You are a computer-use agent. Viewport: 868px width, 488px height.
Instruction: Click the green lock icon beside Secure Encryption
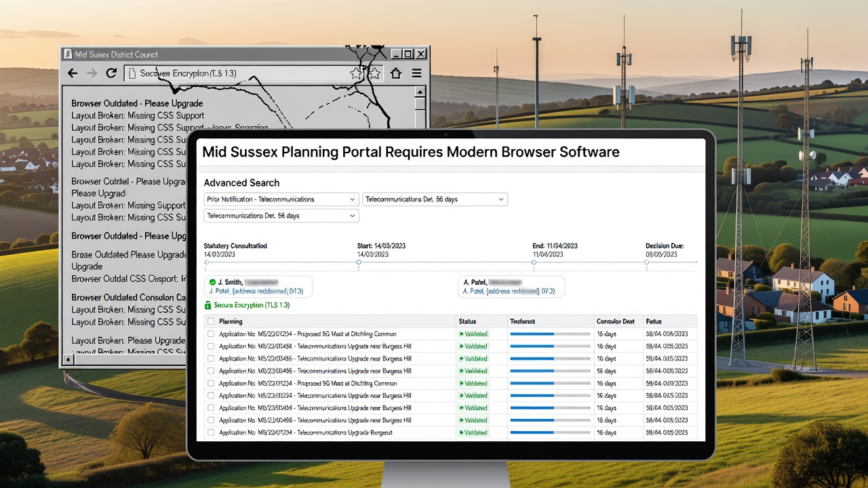(x=208, y=306)
